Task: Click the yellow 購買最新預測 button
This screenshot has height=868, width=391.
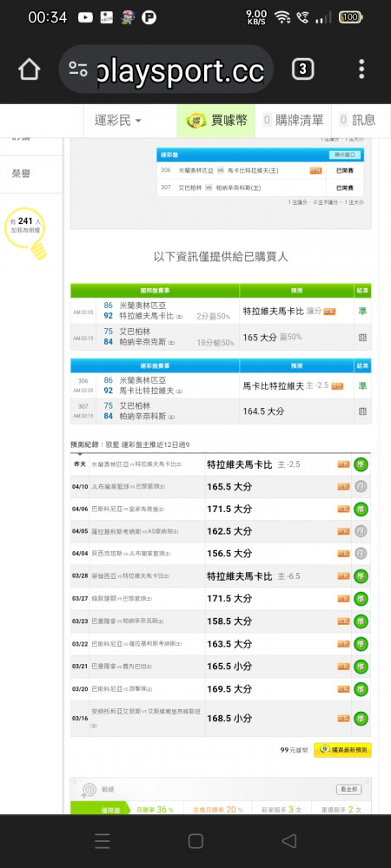Action: 342,750
